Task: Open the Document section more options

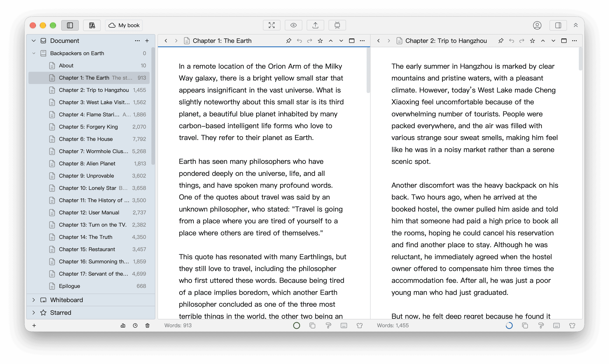Action: click(137, 41)
